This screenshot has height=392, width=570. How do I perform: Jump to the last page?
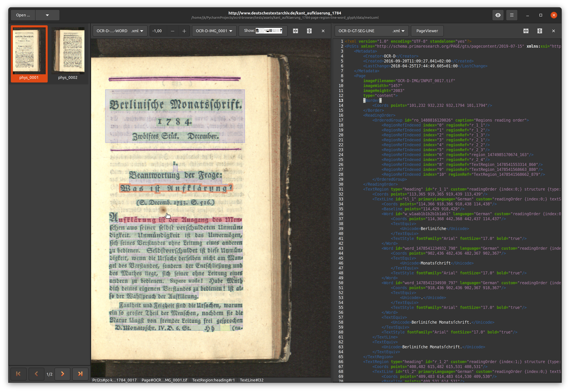[80, 374]
